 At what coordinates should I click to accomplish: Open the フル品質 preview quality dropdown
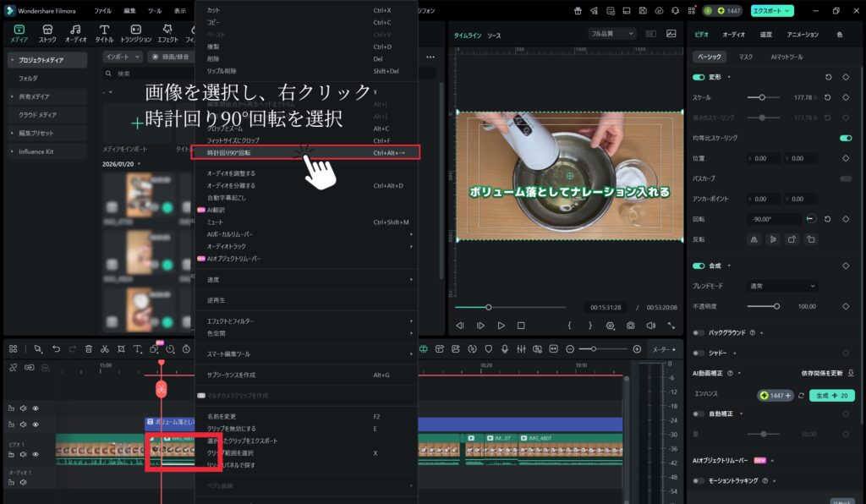pos(611,34)
